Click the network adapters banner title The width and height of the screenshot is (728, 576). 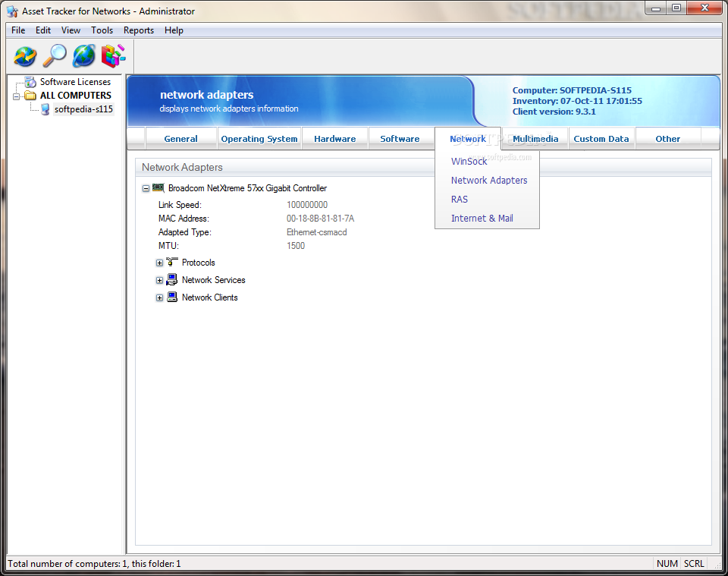[206, 95]
